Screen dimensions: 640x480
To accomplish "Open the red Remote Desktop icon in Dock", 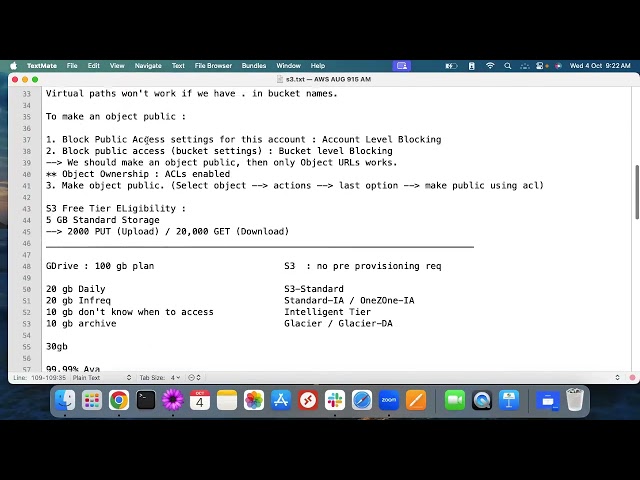I will pos(308,400).
